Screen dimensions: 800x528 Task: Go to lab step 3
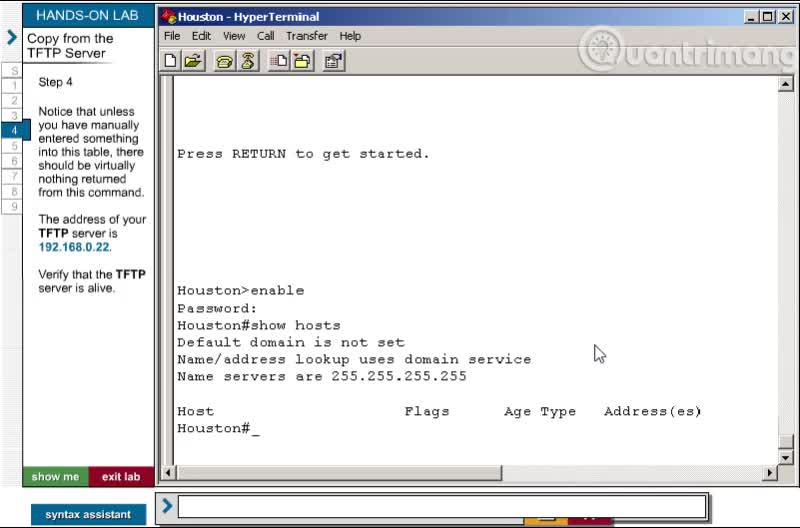click(x=12, y=115)
